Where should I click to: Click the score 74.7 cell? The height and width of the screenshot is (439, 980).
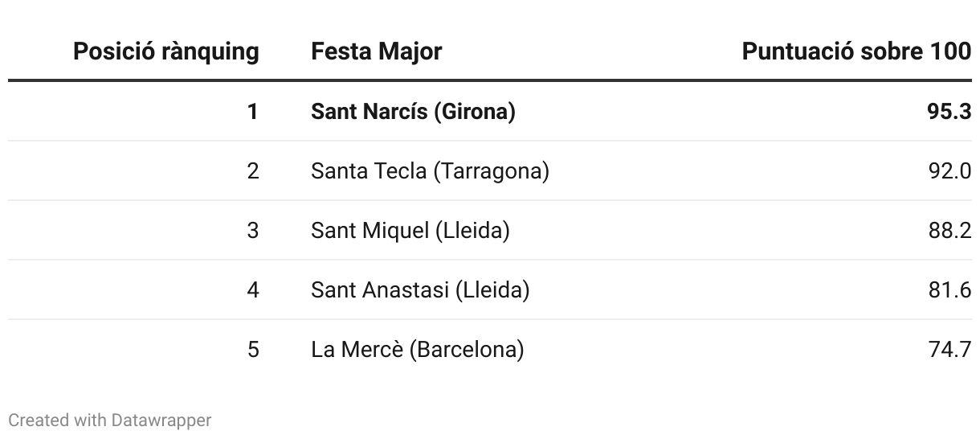949,350
